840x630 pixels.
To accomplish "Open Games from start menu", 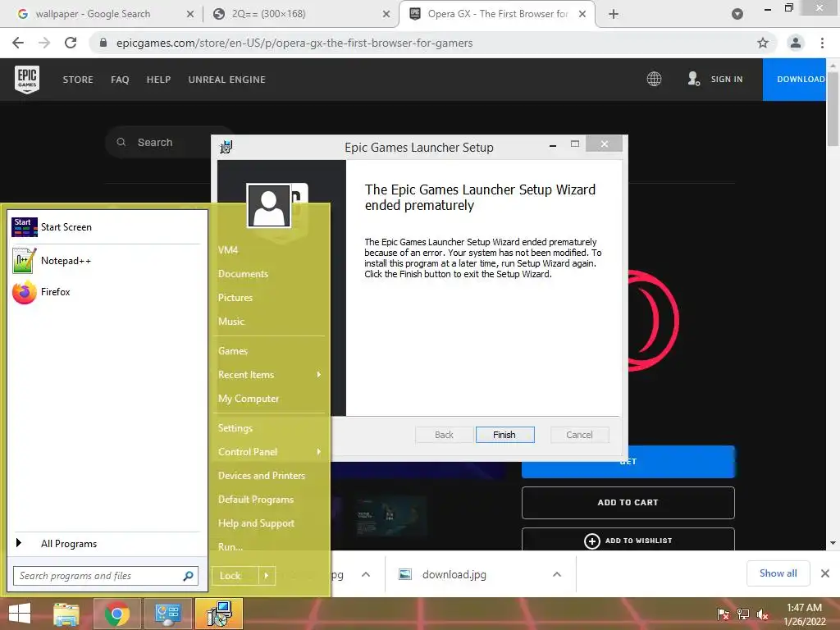I will (x=233, y=351).
